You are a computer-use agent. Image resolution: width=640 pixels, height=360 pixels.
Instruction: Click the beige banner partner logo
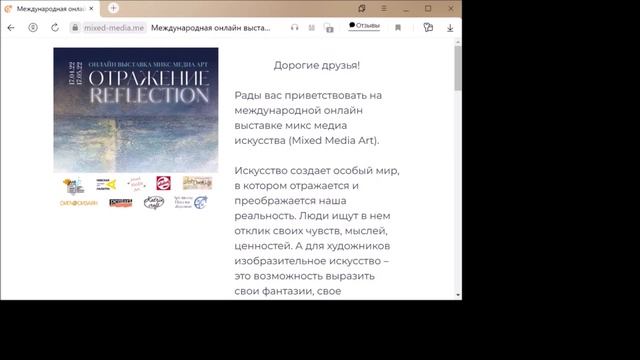(x=197, y=182)
